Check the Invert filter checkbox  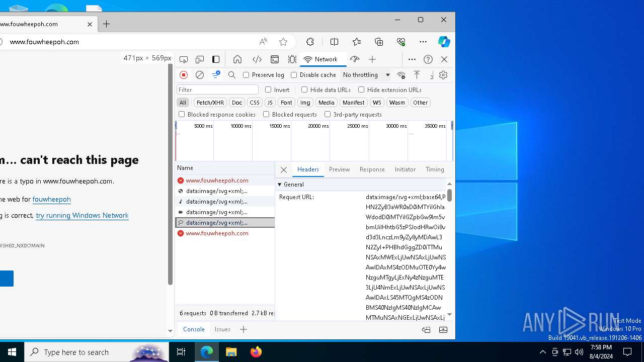268,89
